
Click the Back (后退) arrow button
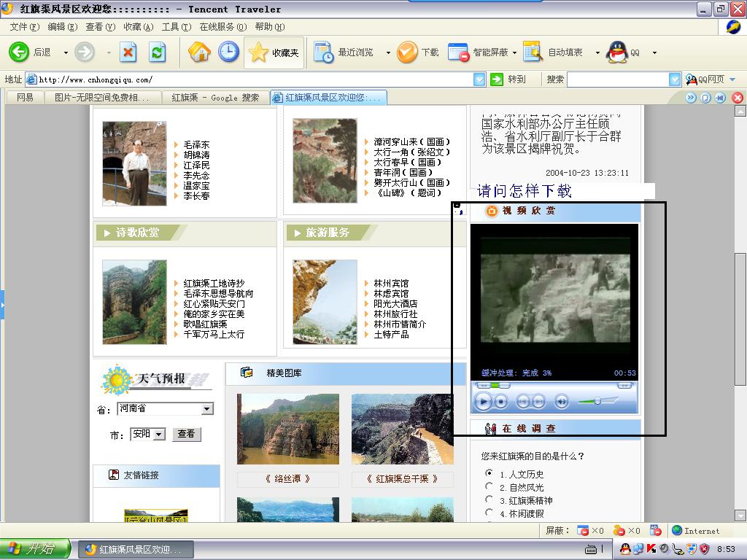20,52
